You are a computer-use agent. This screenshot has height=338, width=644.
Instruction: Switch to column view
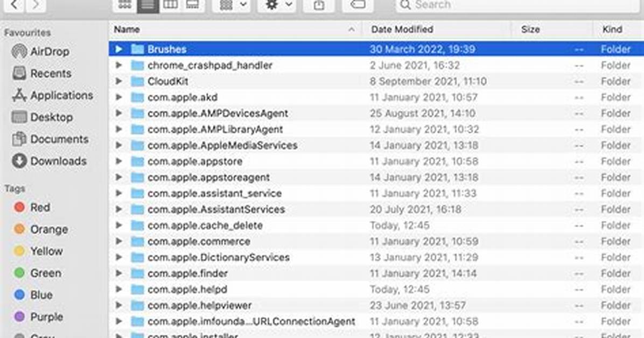170,5
